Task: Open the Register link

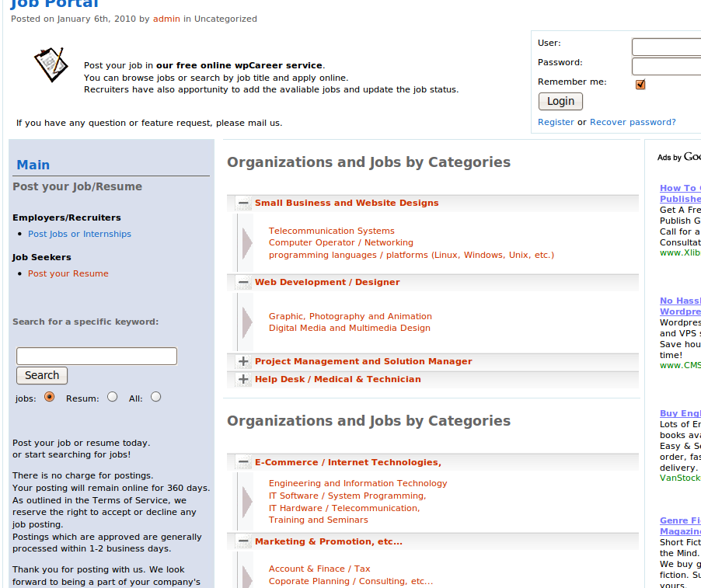Action: (x=556, y=122)
